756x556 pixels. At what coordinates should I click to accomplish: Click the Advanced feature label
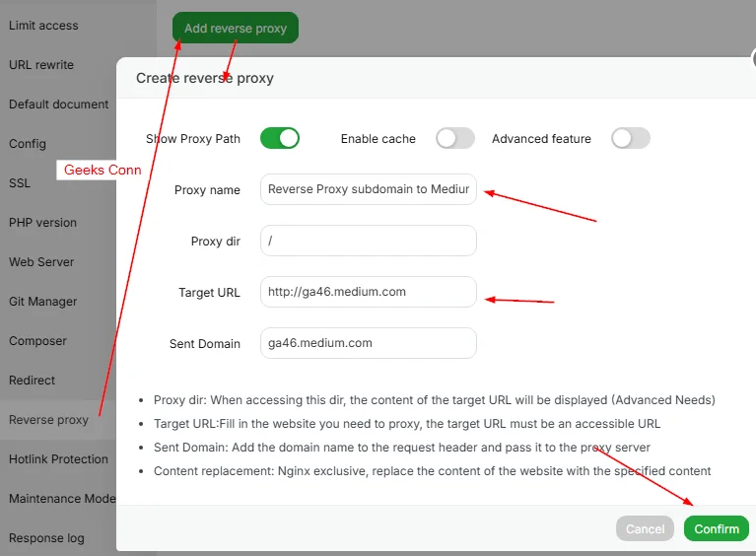click(x=541, y=139)
